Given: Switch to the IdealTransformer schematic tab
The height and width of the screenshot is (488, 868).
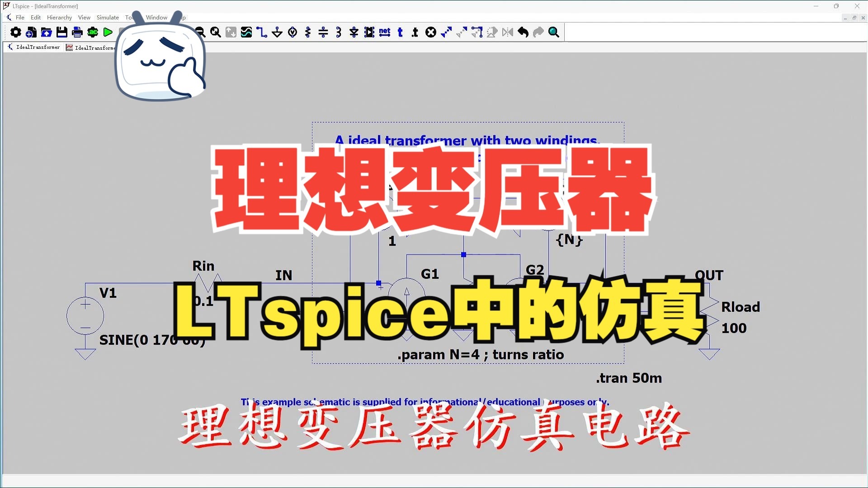Looking at the screenshot, I should coord(33,47).
